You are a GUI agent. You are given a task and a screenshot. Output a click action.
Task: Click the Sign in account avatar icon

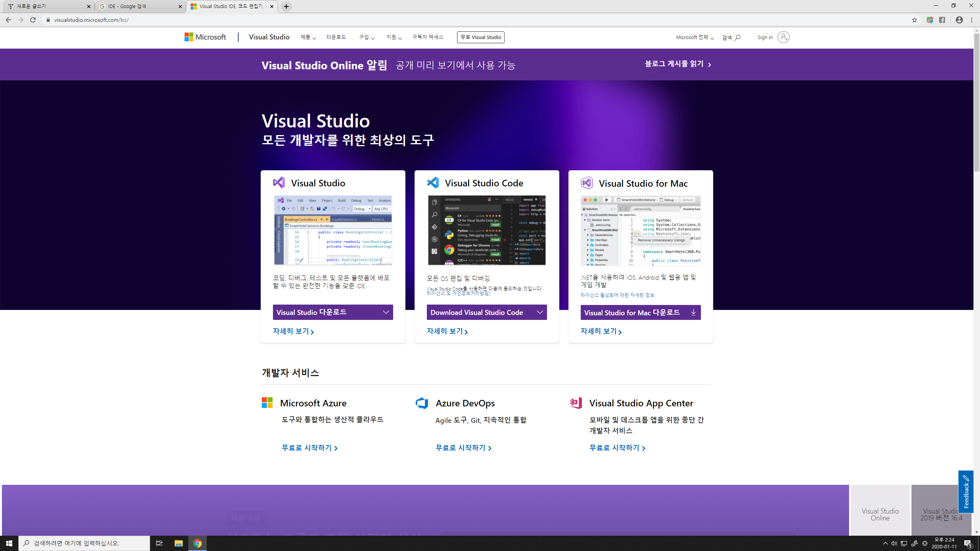(x=783, y=37)
